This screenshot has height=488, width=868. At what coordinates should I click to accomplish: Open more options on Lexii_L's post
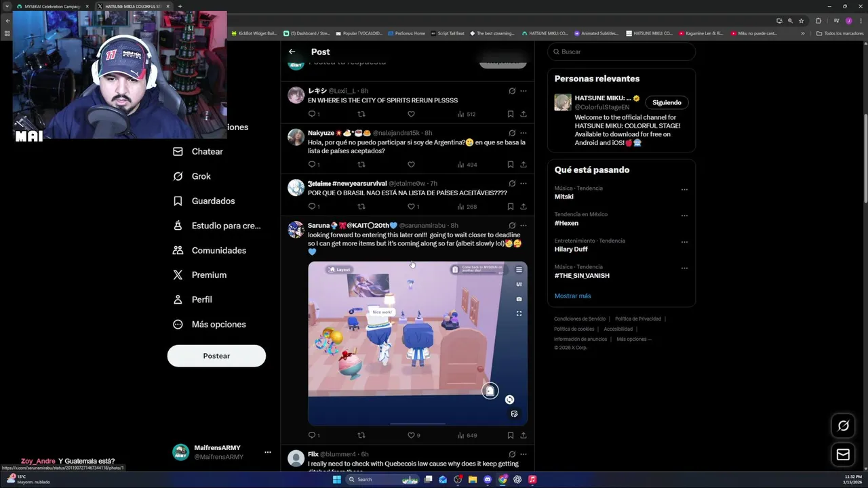pos(523,91)
